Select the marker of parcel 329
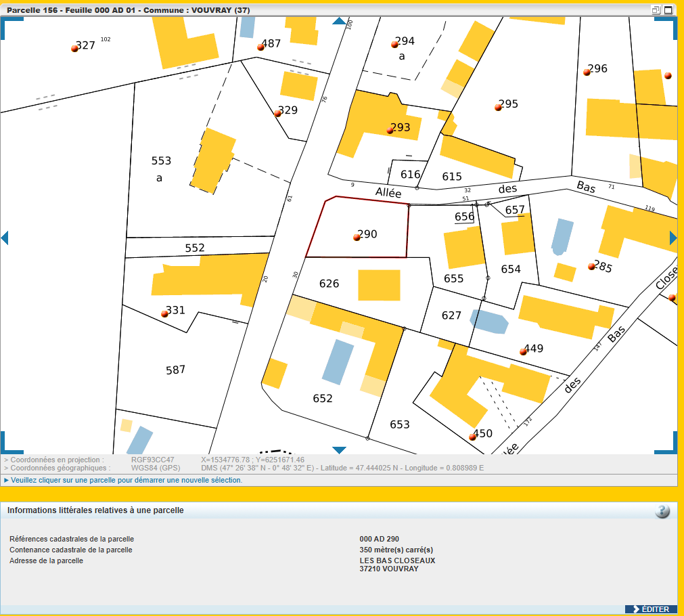Image resolution: width=684 pixels, height=616 pixels. [x=277, y=114]
